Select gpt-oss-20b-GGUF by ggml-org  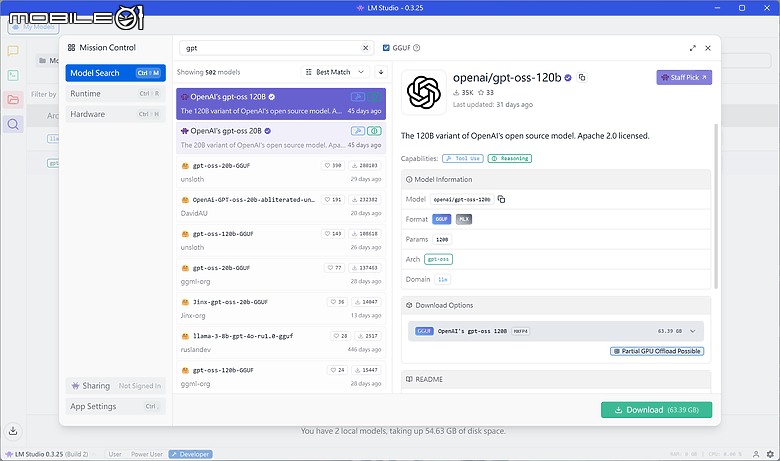[x=281, y=275]
